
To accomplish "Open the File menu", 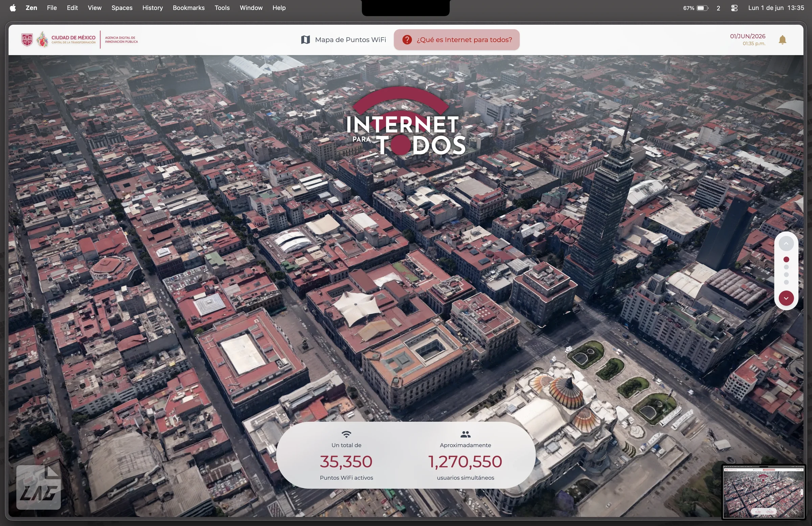I will click(x=52, y=8).
